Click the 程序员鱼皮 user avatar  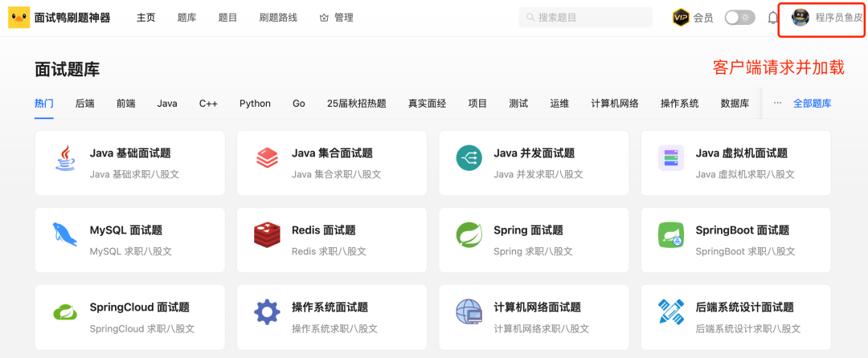pos(800,18)
